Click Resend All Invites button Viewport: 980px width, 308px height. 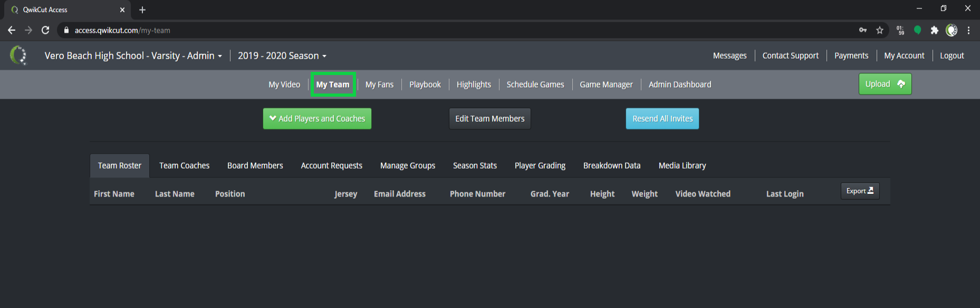662,119
